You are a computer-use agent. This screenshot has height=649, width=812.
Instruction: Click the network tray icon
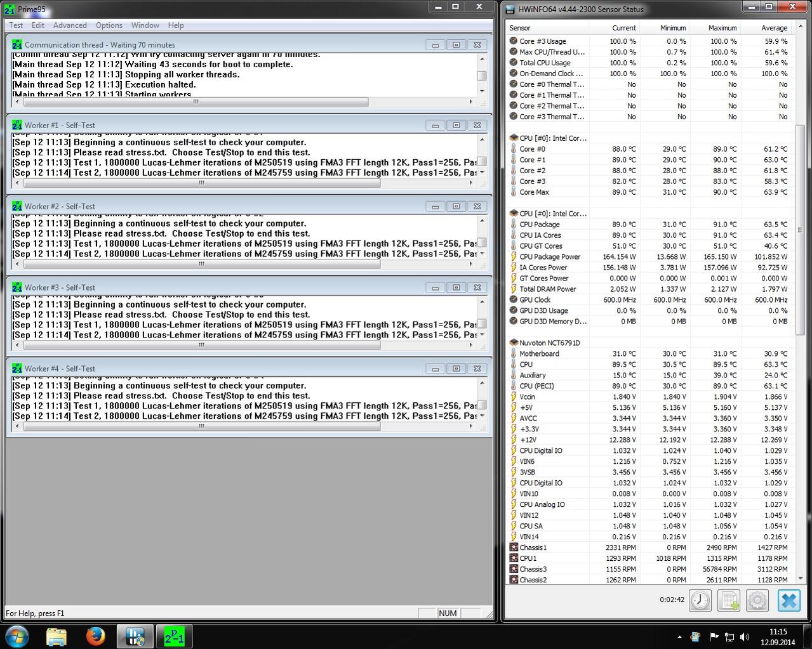click(729, 637)
